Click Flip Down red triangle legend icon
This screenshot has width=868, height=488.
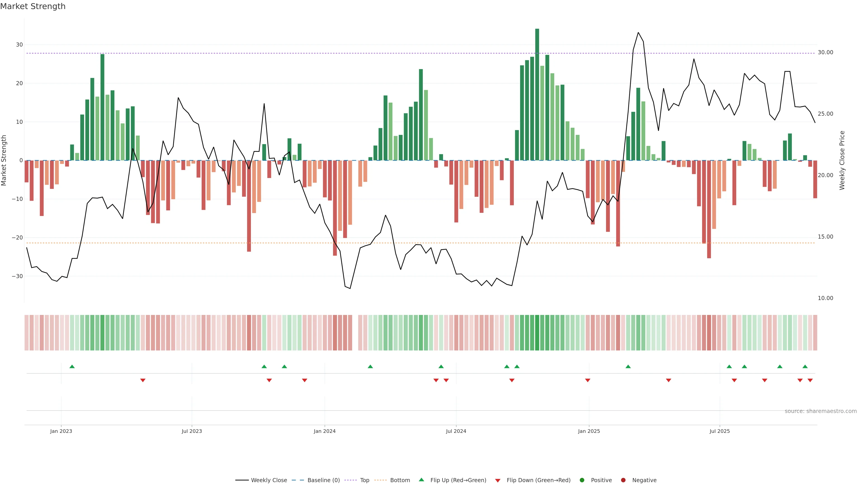pos(498,481)
